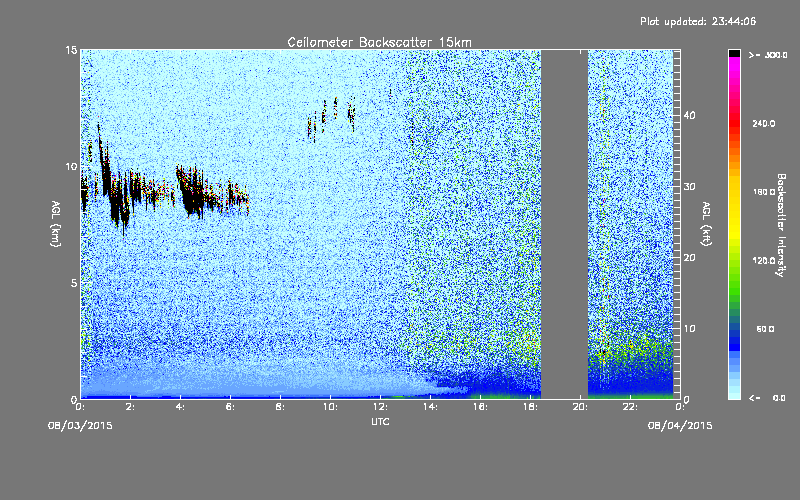Click the "16:" hour tick label
Viewport: 800px width, 500px height.
coord(480,407)
